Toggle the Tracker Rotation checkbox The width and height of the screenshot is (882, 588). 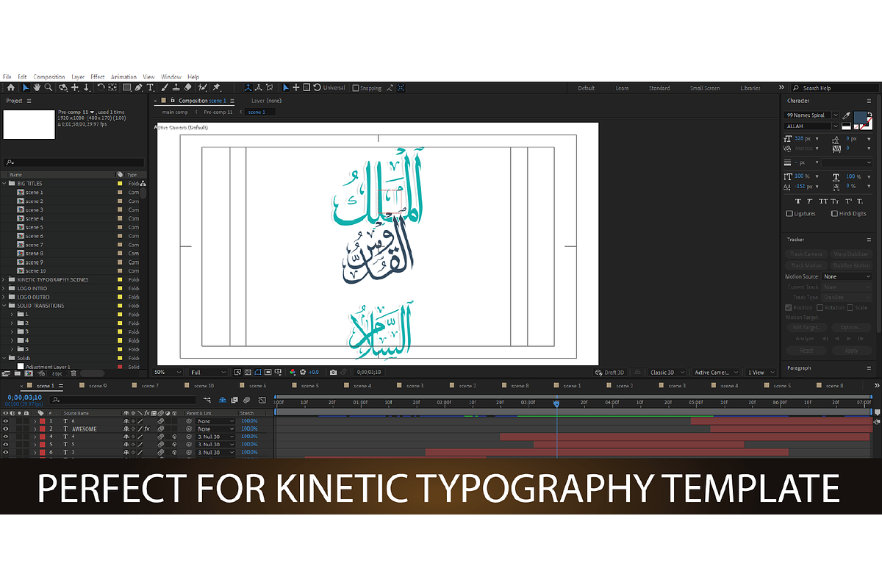(820, 307)
